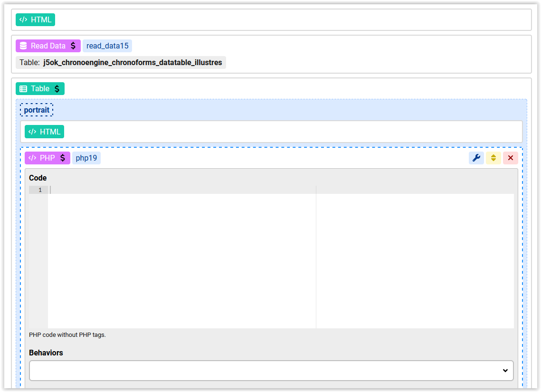Viewport: 541px width, 392px height.
Task: Select the php19 name tag
Action: click(86, 158)
